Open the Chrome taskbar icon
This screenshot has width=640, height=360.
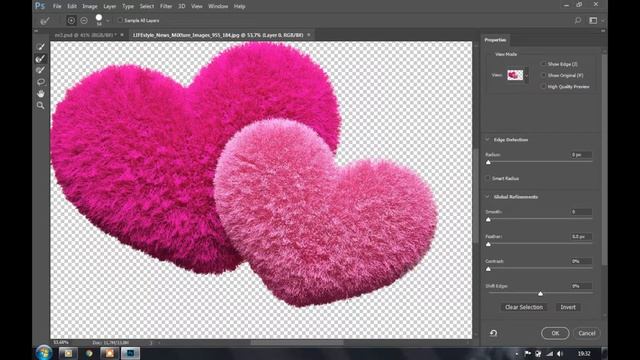coord(89,353)
